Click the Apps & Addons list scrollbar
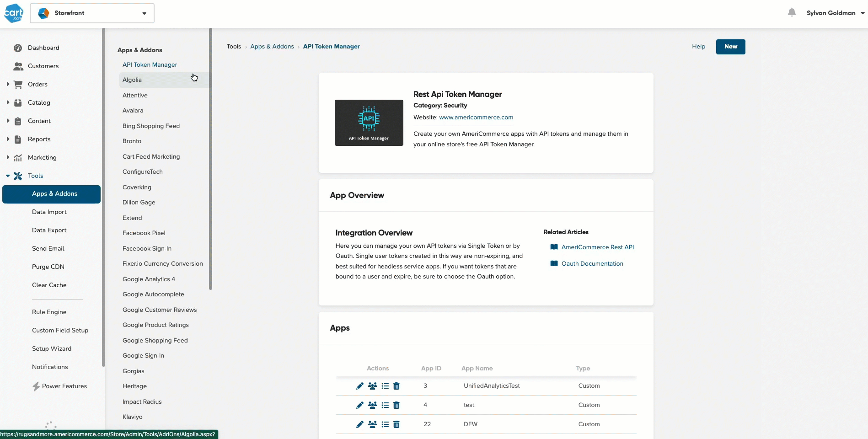Image resolution: width=868 pixels, height=439 pixels. (210, 159)
